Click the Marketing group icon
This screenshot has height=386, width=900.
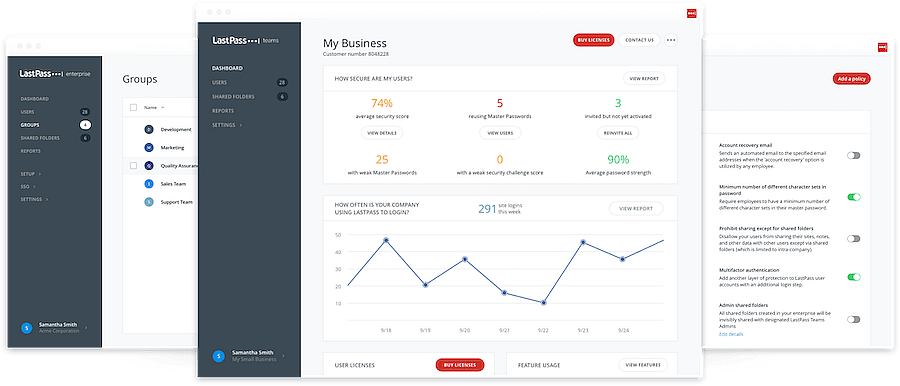[x=149, y=148]
